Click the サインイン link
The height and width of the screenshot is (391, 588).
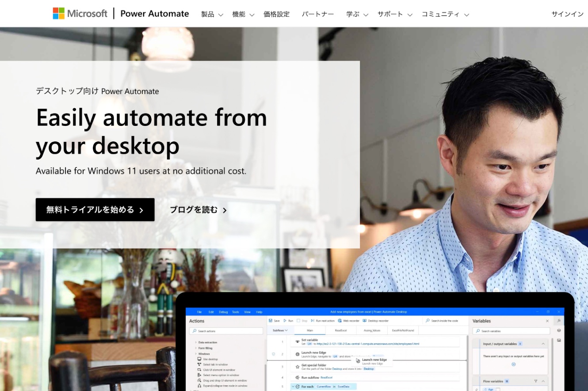pos(568,14)
